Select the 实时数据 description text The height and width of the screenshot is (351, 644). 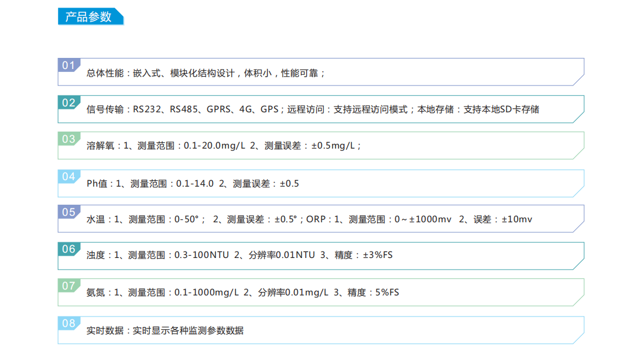click(x=165, y=331)
